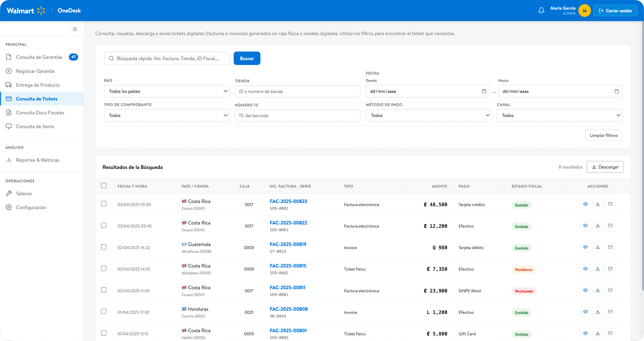The image size is (644, 341).
Task: Open Consulta Docs Fiscales
Action: [x=42, y=113]
